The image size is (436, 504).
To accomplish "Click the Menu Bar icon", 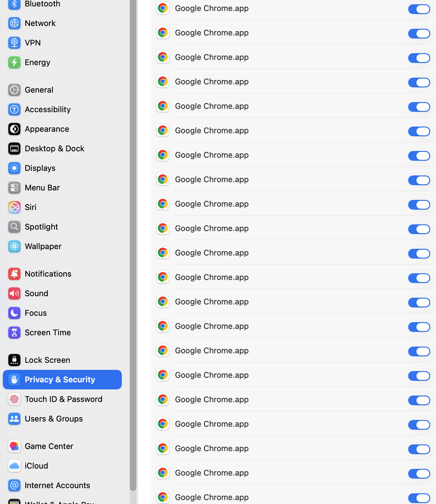I will (x=14, y=188).
